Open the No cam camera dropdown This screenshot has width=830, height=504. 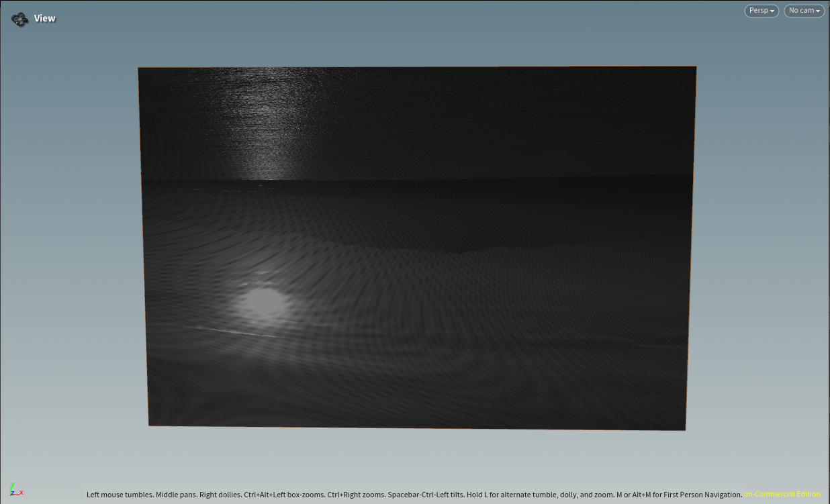(804, 11)
